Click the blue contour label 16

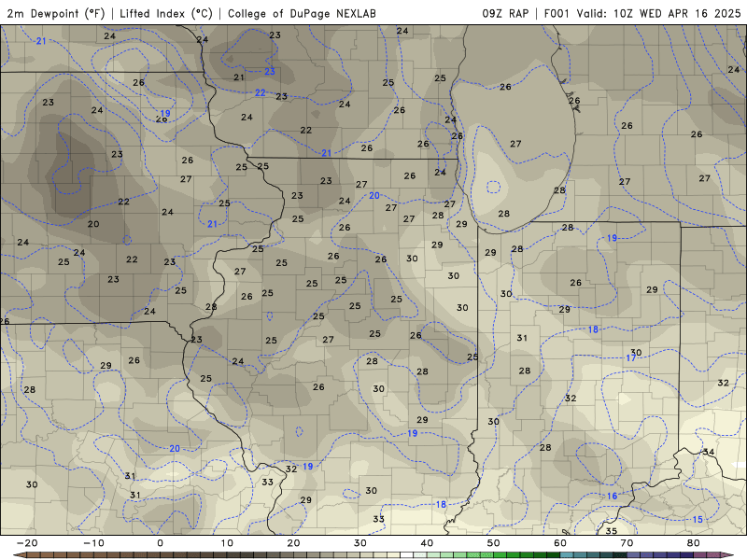tap(613, 497)
